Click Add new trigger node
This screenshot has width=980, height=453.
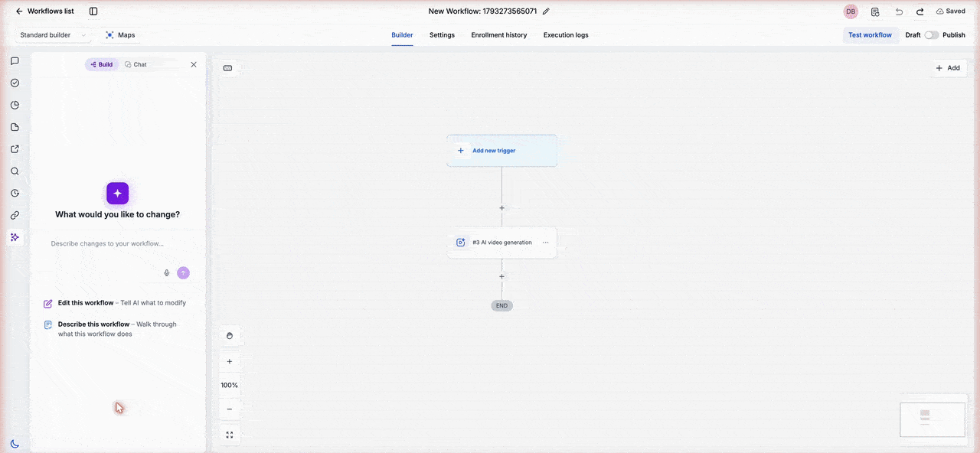pyautogui.click(x=502, y=151)
